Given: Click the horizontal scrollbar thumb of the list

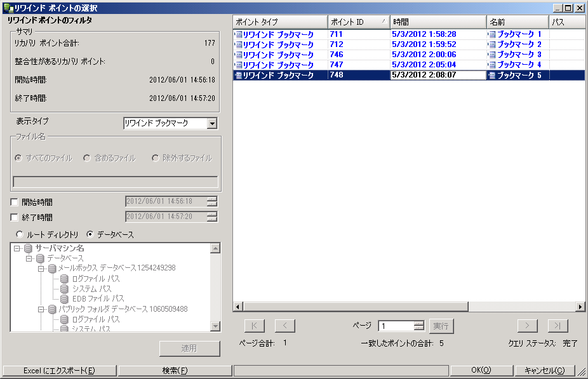Looking at the screenshot, I should pos(356,307).
